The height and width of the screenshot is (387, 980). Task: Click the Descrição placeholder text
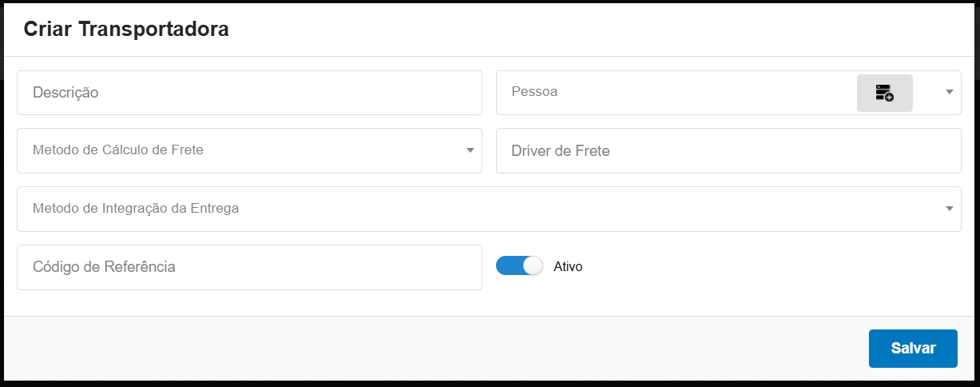[65, 93]
